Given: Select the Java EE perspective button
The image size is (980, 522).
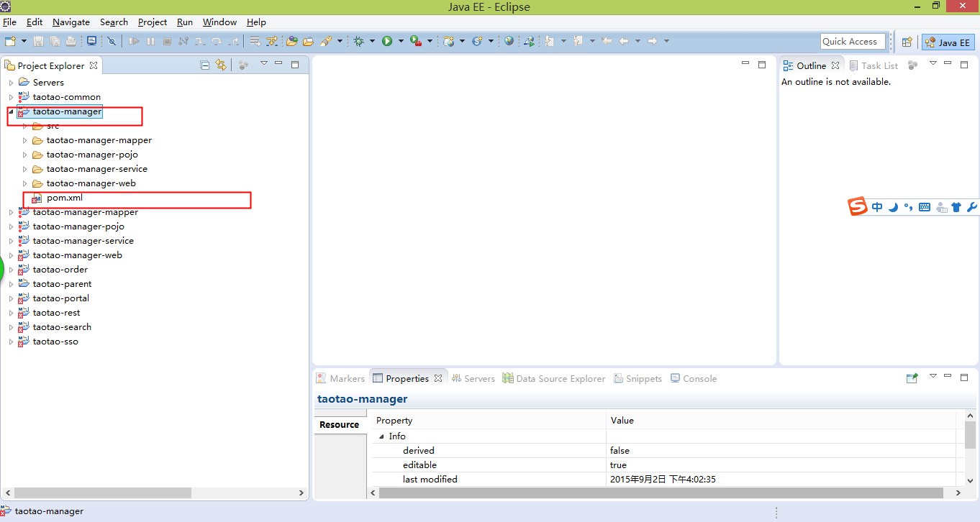Looking at the screenshot, I should point(948,42).
